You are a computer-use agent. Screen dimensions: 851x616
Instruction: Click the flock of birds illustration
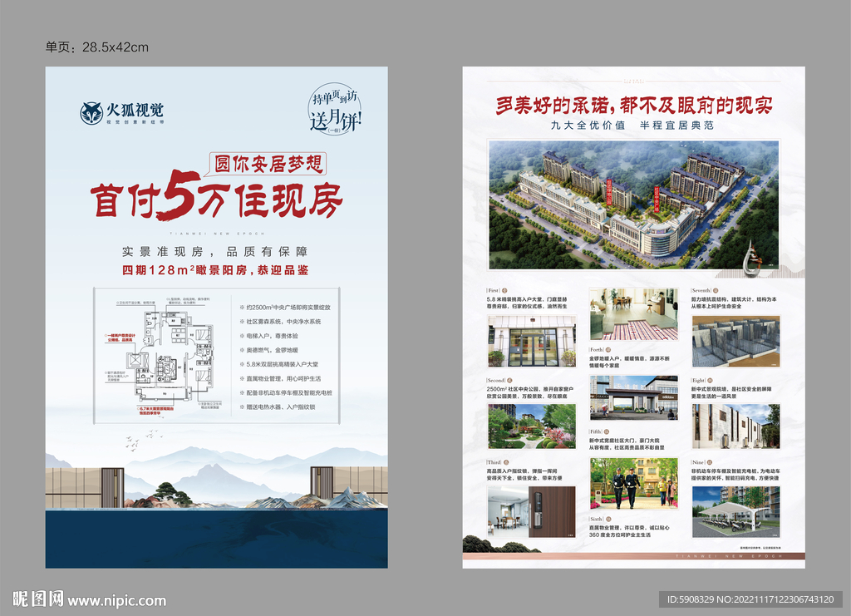pyautogui.click(x=143, y=440)
